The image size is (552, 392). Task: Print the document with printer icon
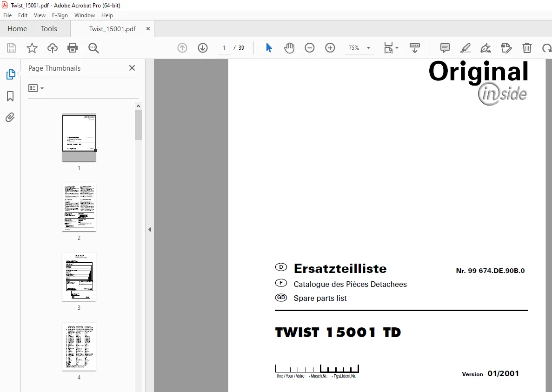pyautogui.click(x=73, y=48)
